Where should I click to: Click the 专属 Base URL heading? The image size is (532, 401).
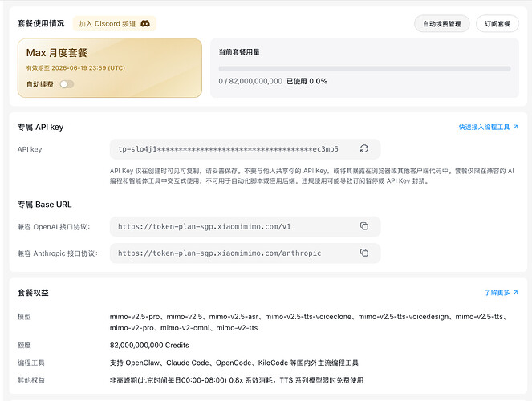tap(44, 205)
